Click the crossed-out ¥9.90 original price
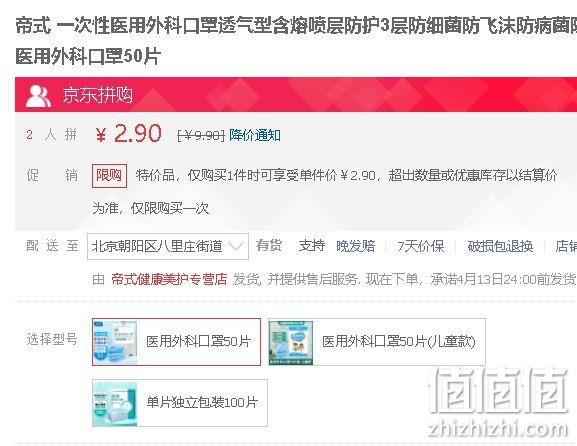The width and height of the screenshot is (577, 446). pos(201,136)
